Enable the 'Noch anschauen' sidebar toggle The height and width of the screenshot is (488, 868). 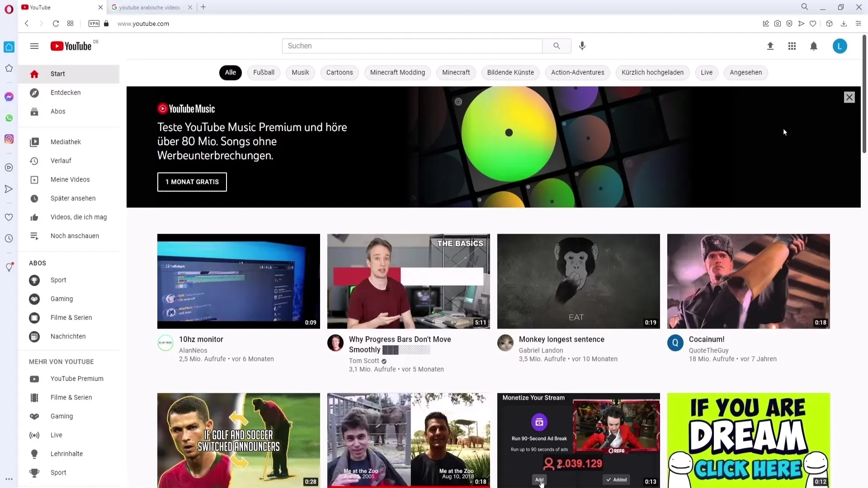pyautogui.click(x=75, y=235)
